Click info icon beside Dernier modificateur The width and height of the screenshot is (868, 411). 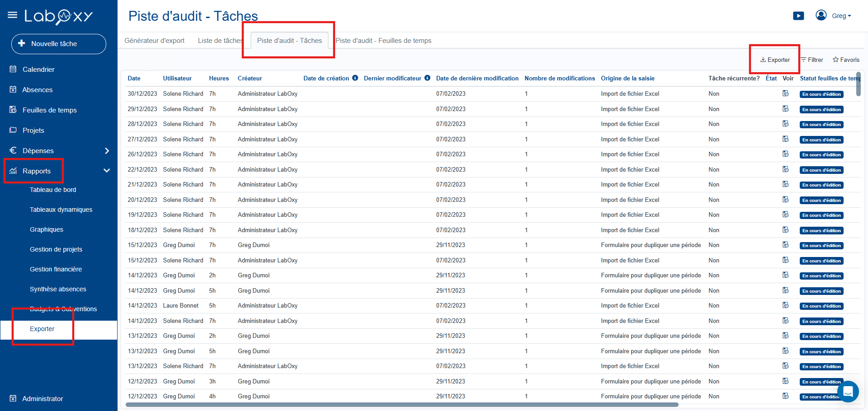(427, 78)
